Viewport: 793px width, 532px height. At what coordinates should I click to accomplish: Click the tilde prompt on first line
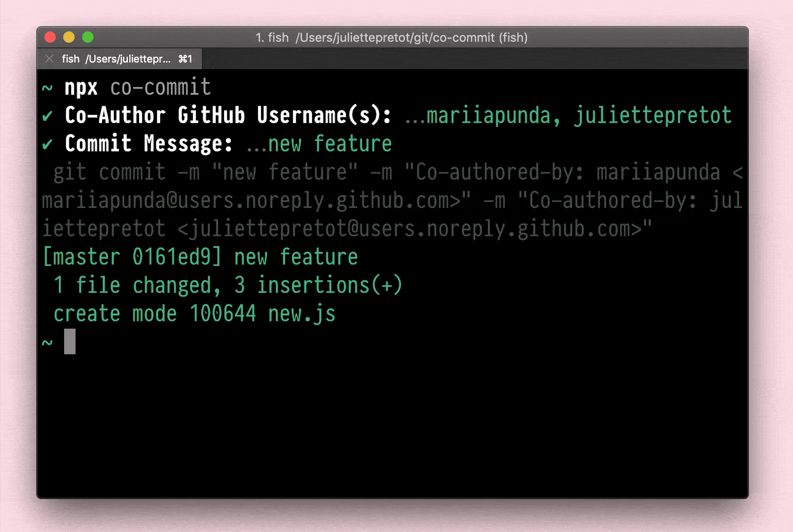[x=47, y=87]
